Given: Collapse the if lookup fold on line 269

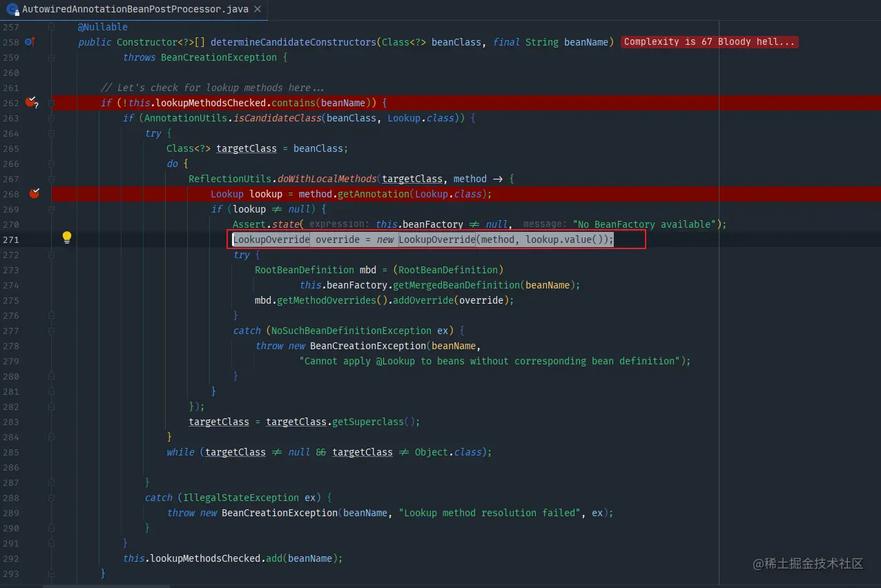Looking at the screenshot, I should 52,209.
